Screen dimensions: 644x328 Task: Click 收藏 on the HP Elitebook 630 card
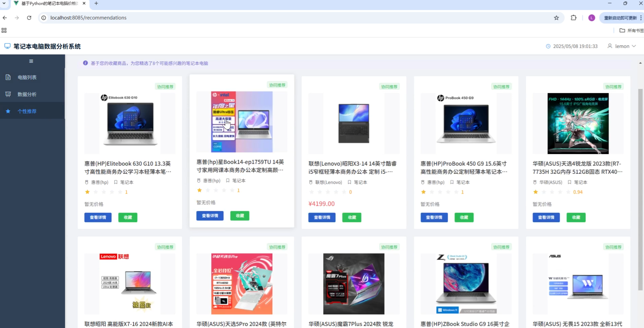click(x=128, y=217)
